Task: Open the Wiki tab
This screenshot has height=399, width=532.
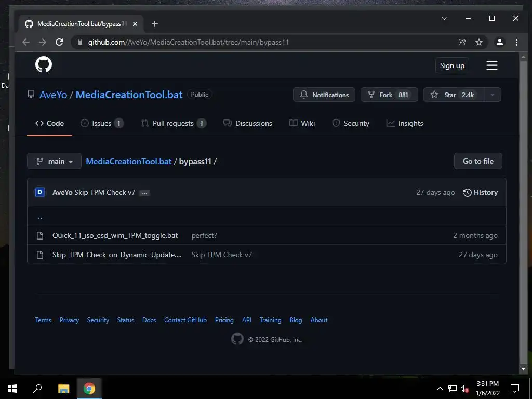Action: (302, 123)
